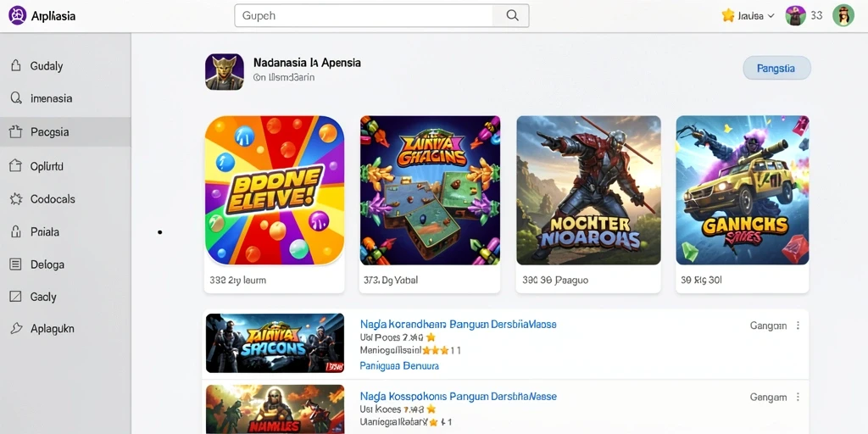Open the three-dot menu on the second Gangam row

798,397
